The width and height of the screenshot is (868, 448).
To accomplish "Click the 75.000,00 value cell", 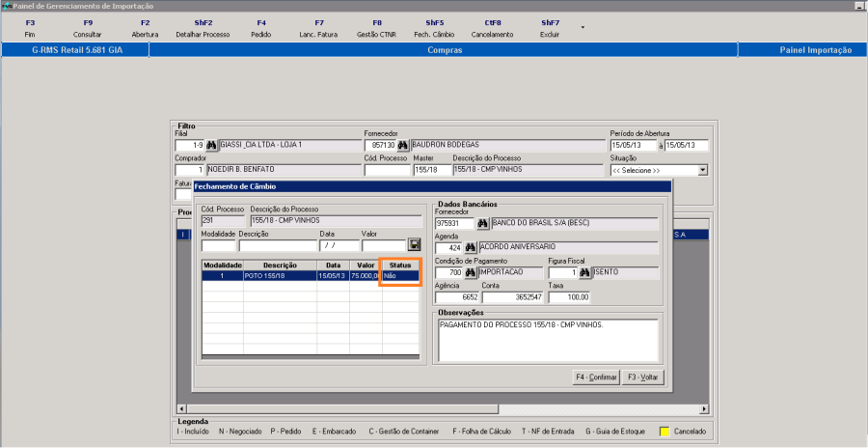I will [x=366, y=275].
